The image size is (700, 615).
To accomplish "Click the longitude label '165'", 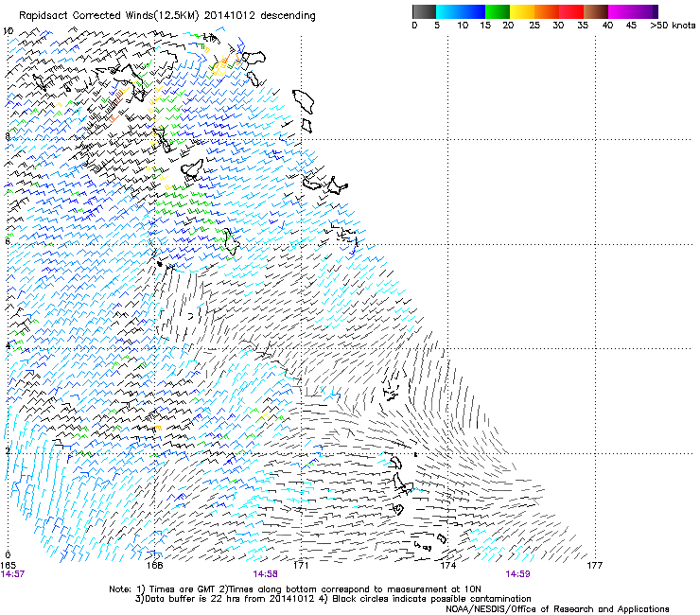I will [8, 566].
